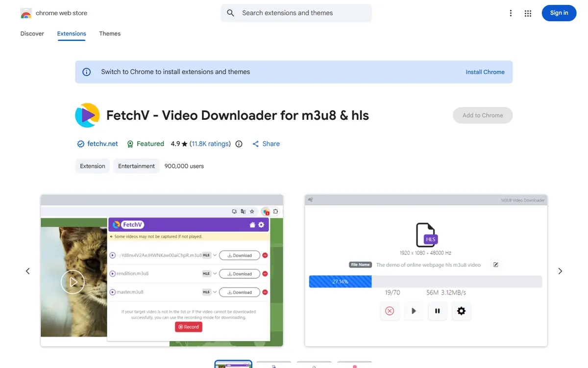Click the FetchV extension logo
The height and width of the screenshot is (368, 588).
point(87,115)
